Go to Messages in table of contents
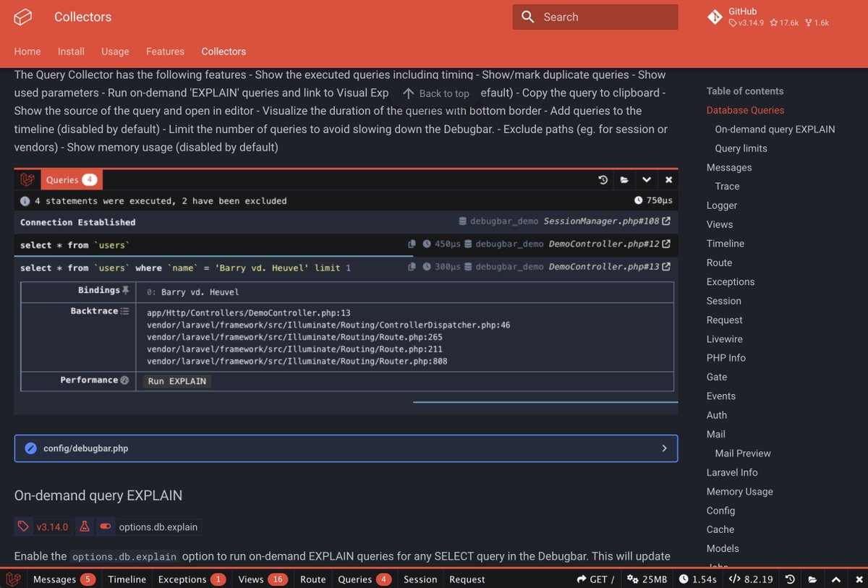 point(729,167)
